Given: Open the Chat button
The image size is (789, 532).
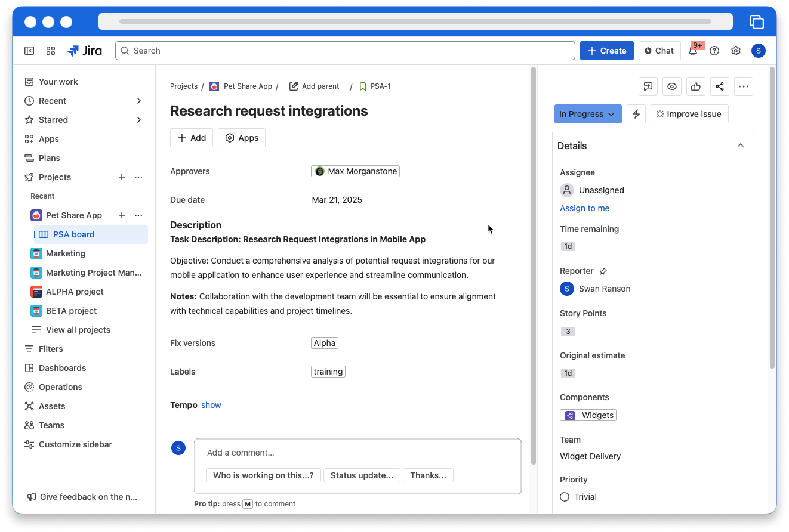Looking at the screenshot, I should pos(659,51).
